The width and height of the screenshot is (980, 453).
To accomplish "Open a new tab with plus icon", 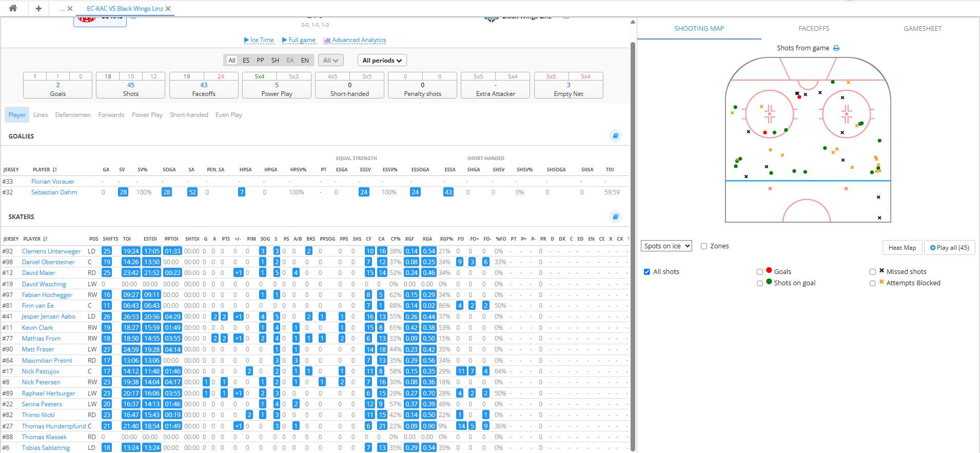I will click(x=38, y=8).
